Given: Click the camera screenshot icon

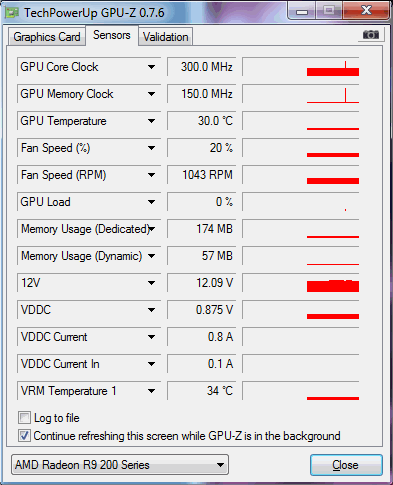Looking at the screenshot, I should click(x=371, y=35).
